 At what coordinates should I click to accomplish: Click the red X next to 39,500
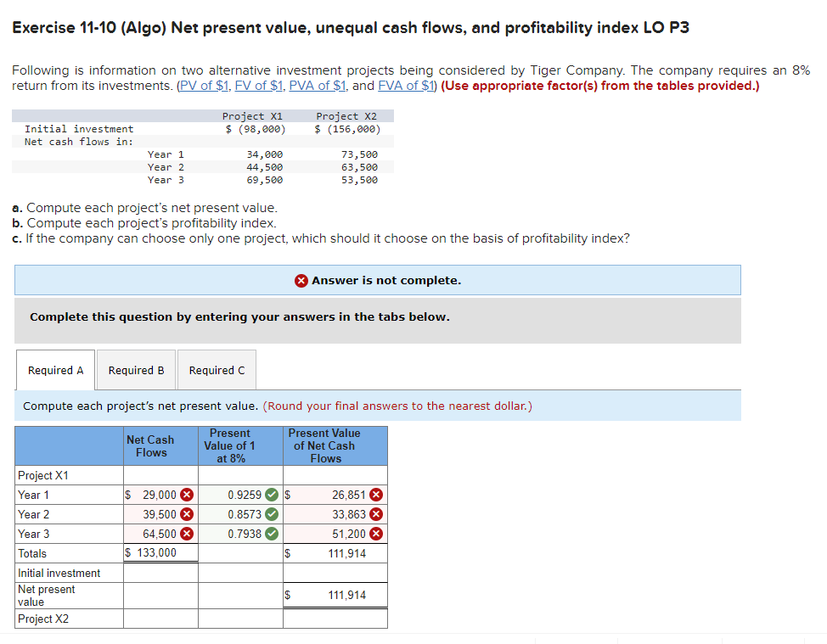click(x=187, y=514)
